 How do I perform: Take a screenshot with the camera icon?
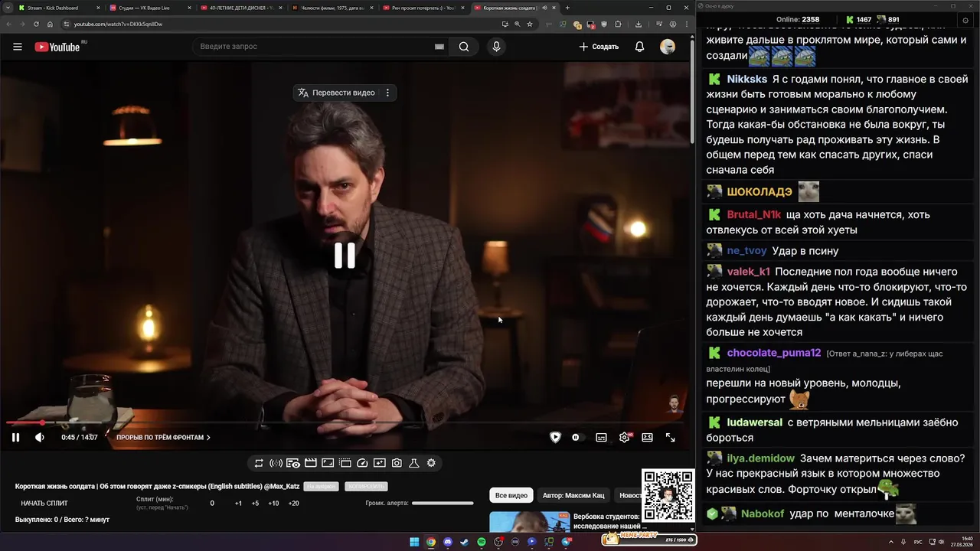[397, 463]
